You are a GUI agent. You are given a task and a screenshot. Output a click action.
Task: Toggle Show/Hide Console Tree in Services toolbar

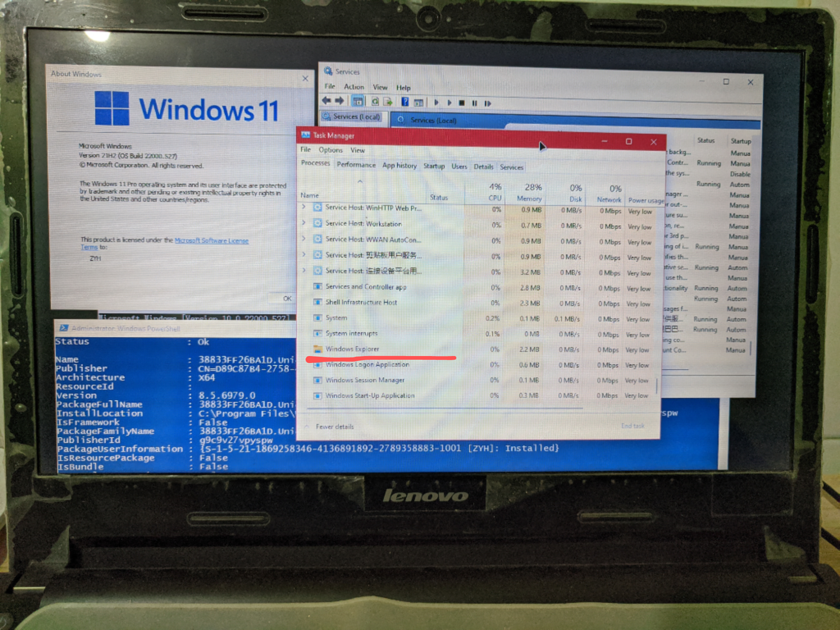click(358, 101)
